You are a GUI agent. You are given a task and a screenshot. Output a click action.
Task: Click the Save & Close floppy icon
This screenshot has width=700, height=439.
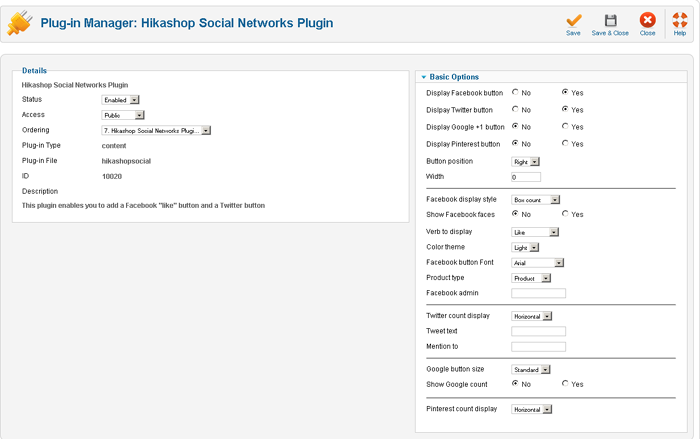[610, 20]
